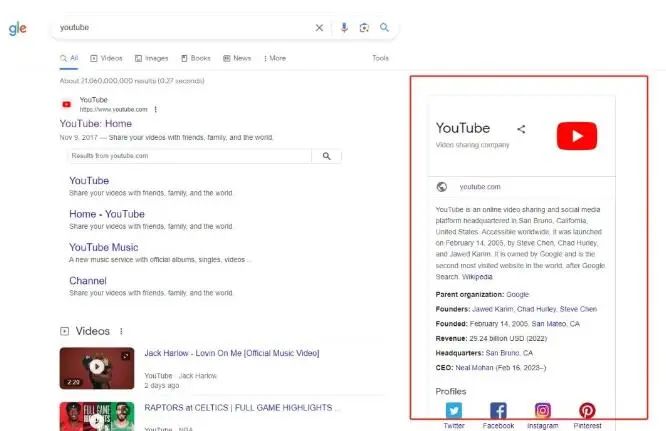Click the video icon beside the Videos heading

pyautogui.click(x=65, y=331)
